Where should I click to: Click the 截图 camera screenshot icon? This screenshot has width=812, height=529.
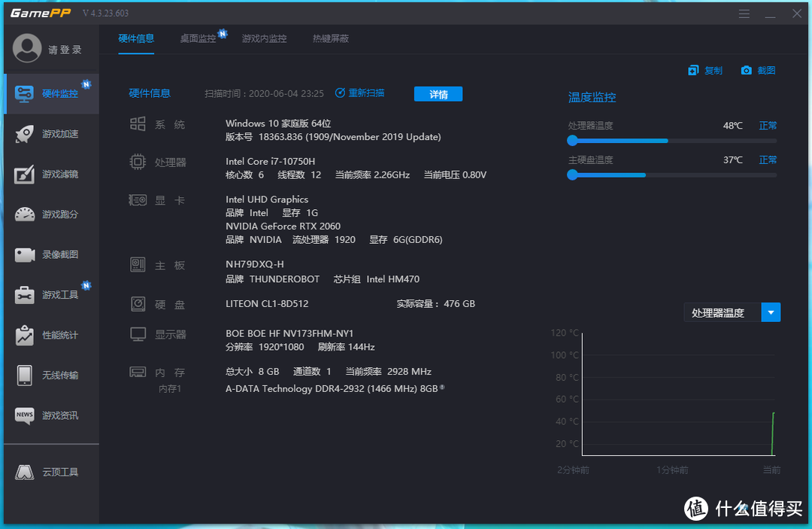pyautogui.click(x=747, y=70)
